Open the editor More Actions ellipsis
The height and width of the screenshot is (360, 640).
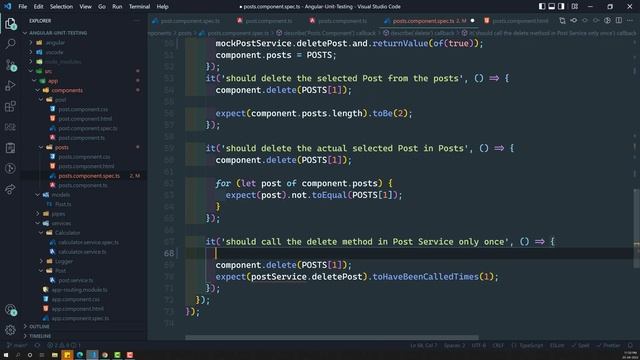coord(630,20)
